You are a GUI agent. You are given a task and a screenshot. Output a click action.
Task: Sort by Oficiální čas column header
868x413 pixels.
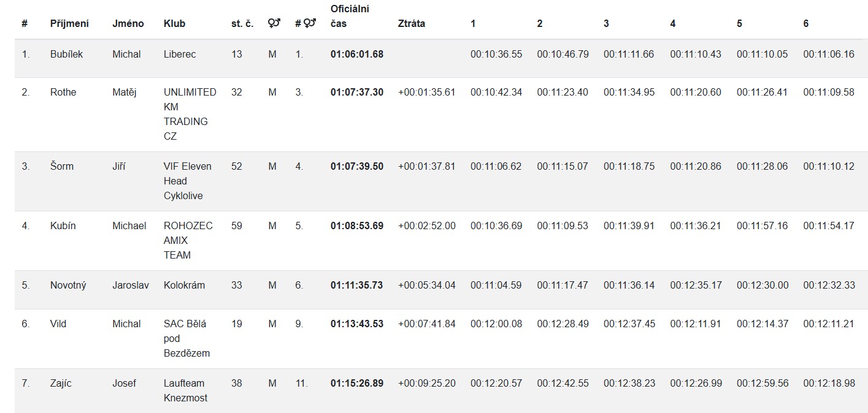click(x=350, y=17)
